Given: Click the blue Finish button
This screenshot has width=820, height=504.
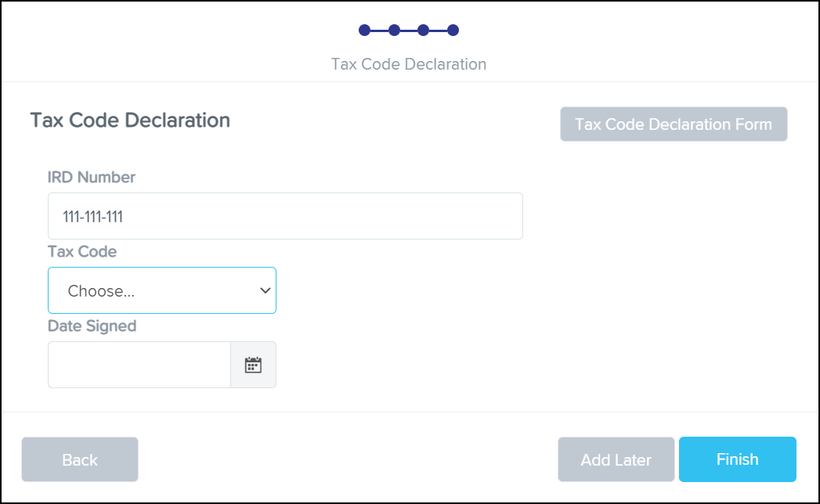Looking at the screenshot, I should click(x=738, y=459).
